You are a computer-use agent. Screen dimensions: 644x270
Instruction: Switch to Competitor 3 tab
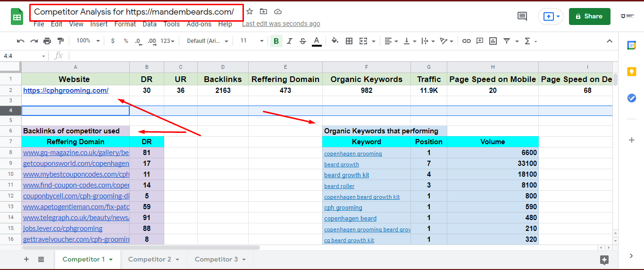click(x=220, y=259)
